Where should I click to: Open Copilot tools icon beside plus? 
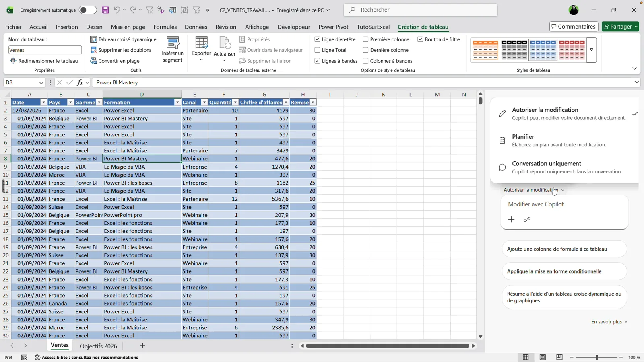527,220
